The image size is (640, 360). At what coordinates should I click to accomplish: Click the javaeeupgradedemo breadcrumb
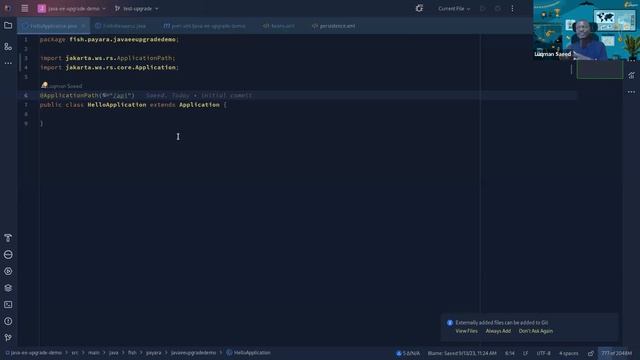click(x=193, y=353)
